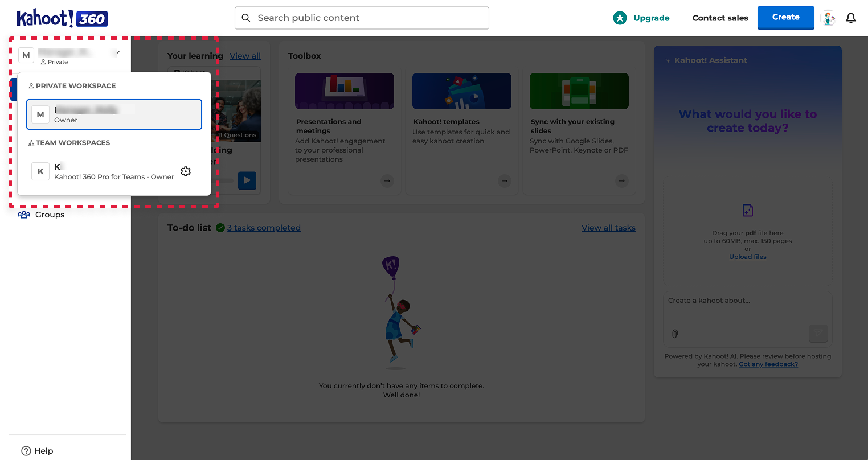Image resolution: width=868 pixels, height=460 pixels.
Task: Click the arrow on Presentations and meetings card
Action: (x=387, y=181)
